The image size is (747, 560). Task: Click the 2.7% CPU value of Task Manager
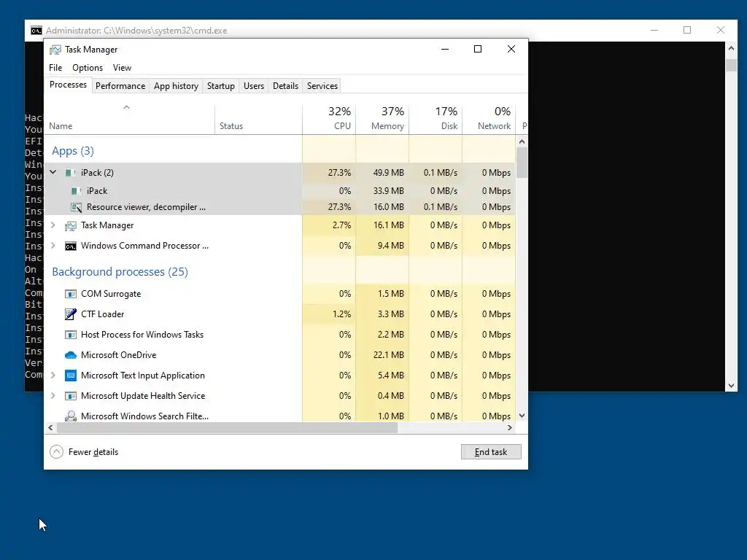tap(341, 225)
